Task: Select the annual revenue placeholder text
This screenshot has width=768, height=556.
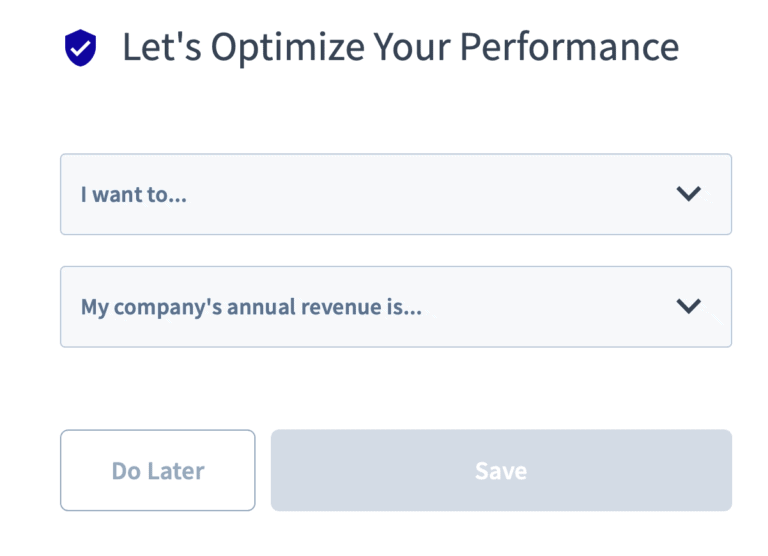Action: (251, 308)
